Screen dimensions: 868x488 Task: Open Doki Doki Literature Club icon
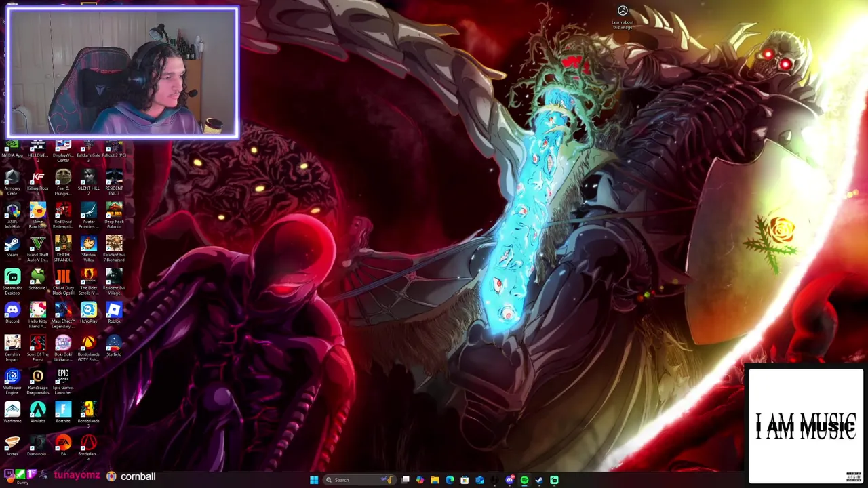tap(63, 348)
